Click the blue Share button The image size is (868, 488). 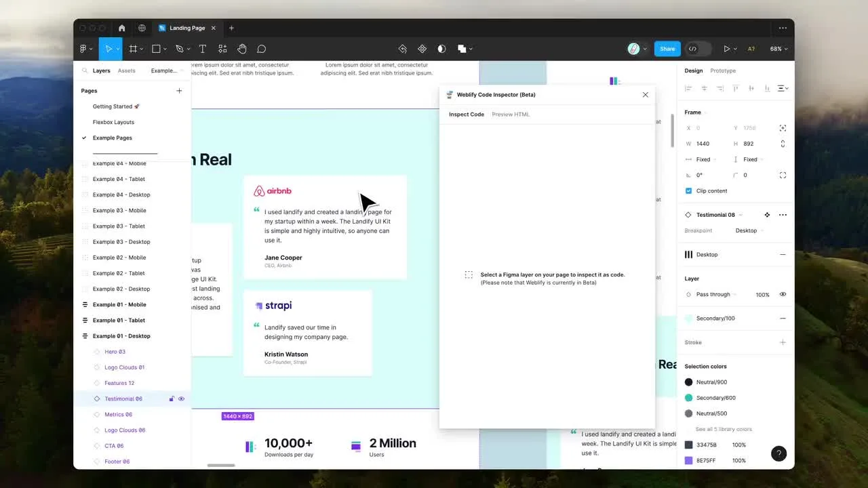(667, 49)
